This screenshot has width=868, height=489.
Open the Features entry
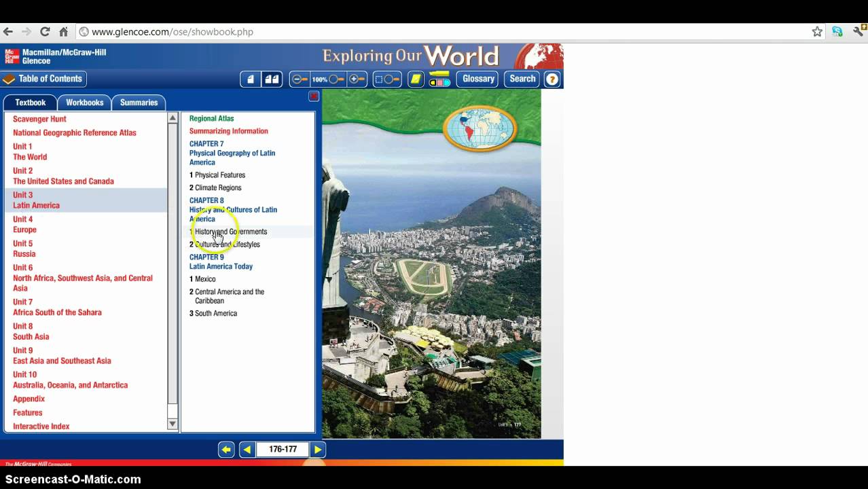click(27, 412)
